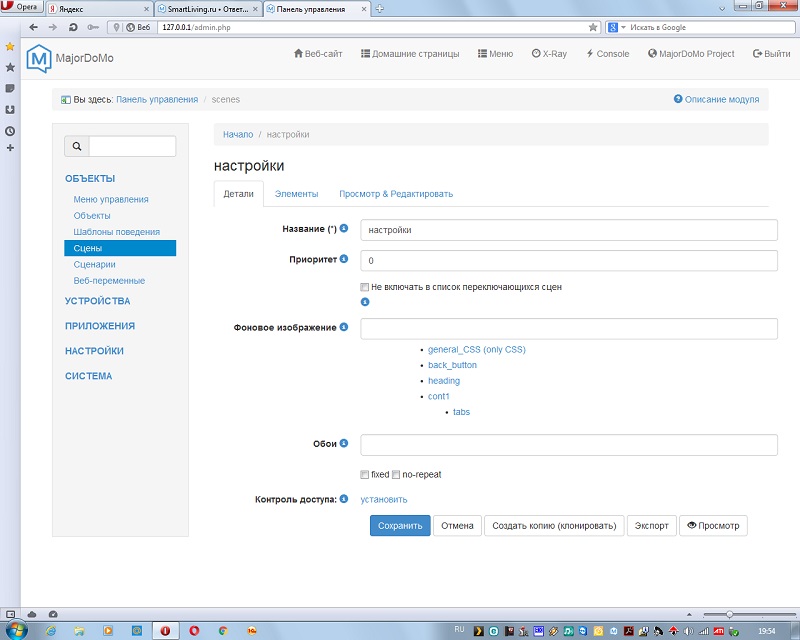Open the Просмотр & Редактировать tab
Image resolution: width=800 pixels, height=640 pixels.
pos(395,194)
